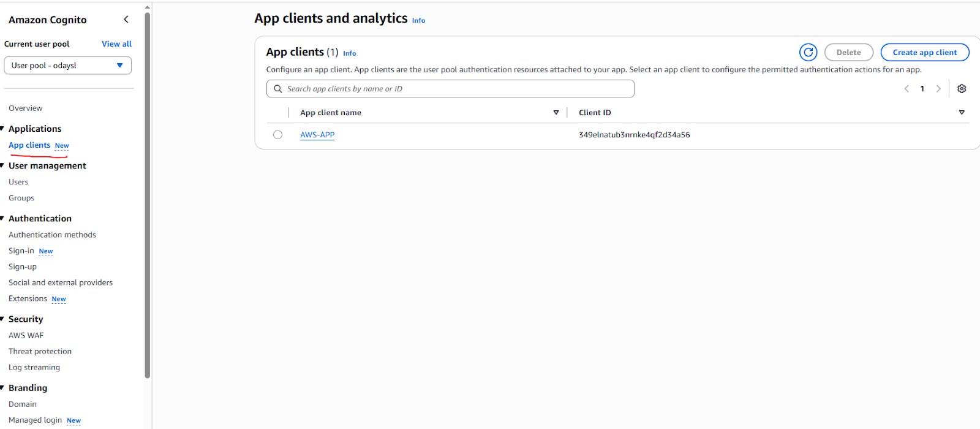Click View all user pools link
Screen dimensions: 980x429
(116, 44)
